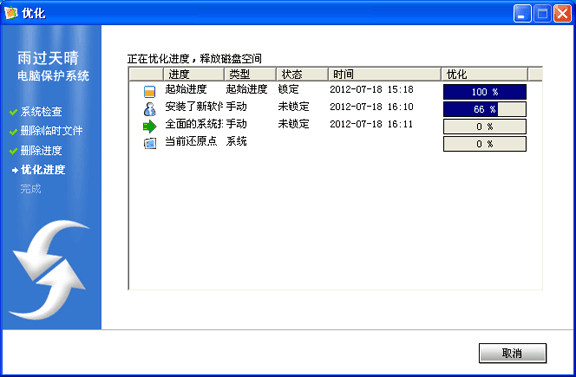Minimize the 优化 window

[x=522, y=14]
